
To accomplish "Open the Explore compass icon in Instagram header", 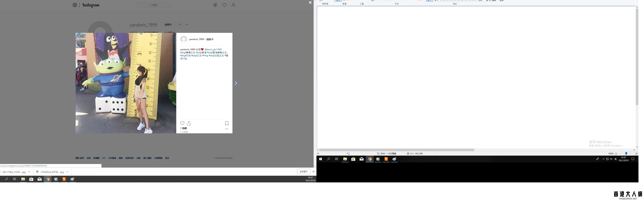I will [215, 5].
